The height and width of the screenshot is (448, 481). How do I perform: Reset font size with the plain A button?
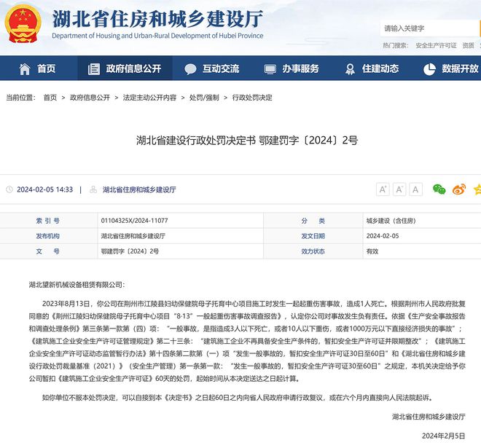click(x=415, y=189)
